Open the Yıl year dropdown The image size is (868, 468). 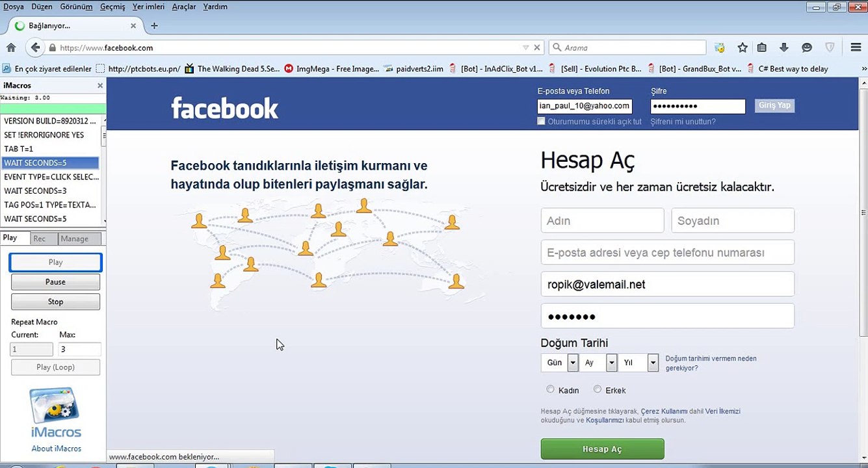(x=638, y=363)
